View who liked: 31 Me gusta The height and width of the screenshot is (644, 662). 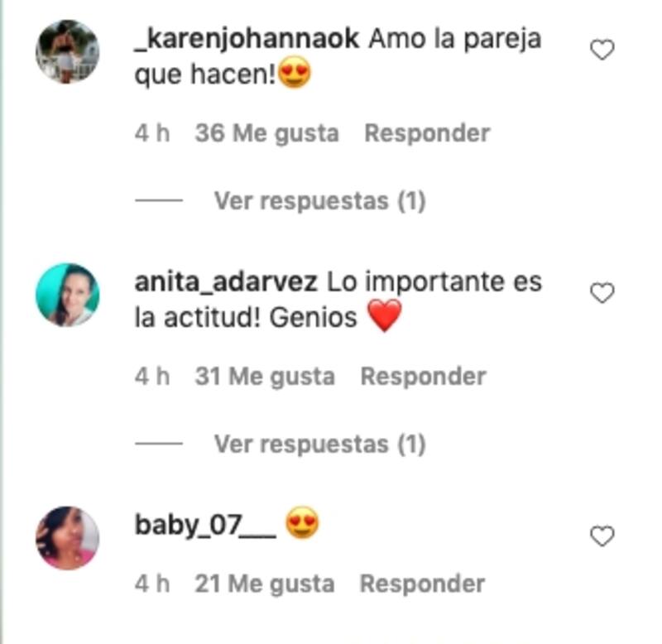tap(265, 377)
